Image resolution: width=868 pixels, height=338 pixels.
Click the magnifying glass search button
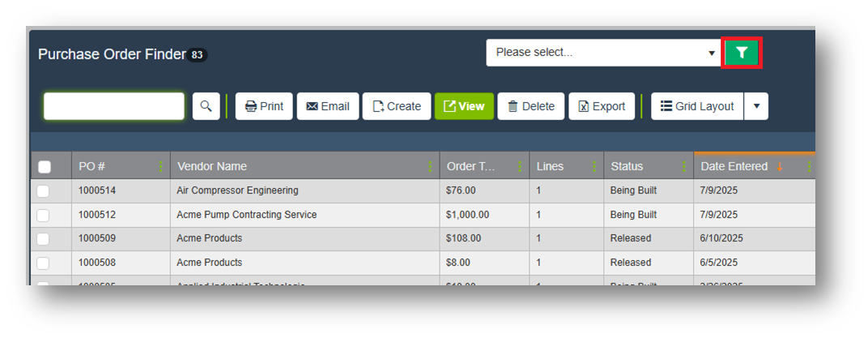click(206, 106)
